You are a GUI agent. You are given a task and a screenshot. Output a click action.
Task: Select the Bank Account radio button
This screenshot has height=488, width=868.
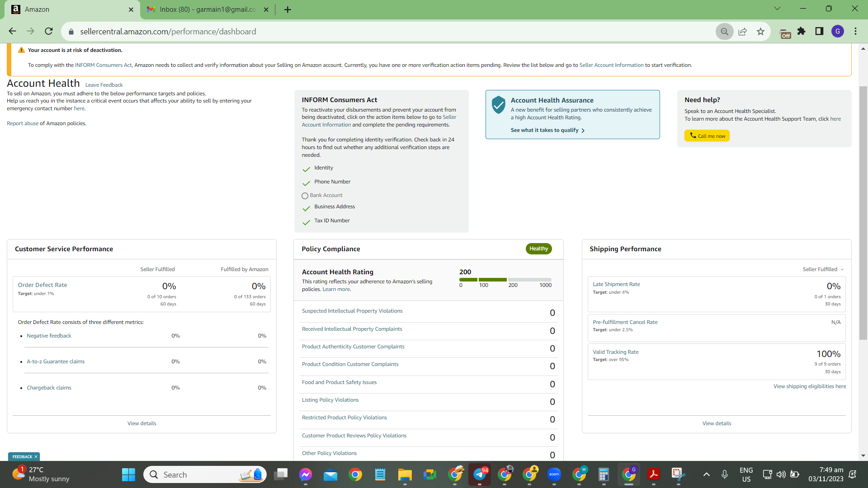point(305,196)
